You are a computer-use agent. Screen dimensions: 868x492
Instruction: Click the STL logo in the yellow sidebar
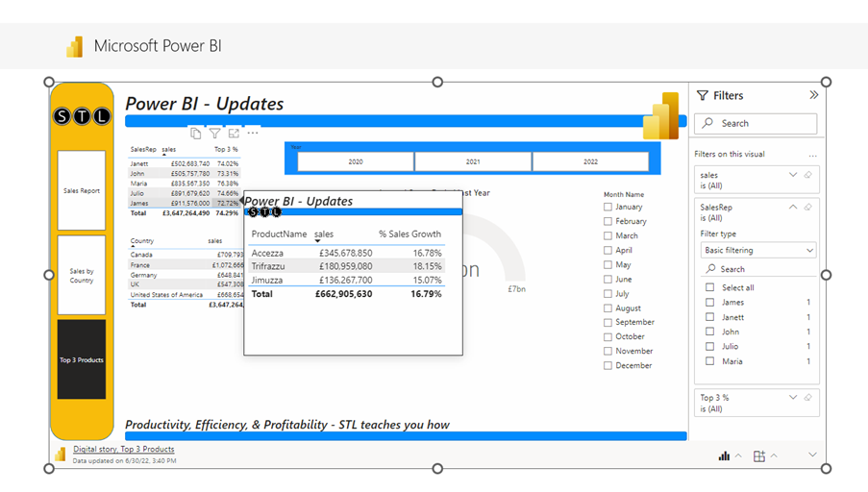(82, 116)
